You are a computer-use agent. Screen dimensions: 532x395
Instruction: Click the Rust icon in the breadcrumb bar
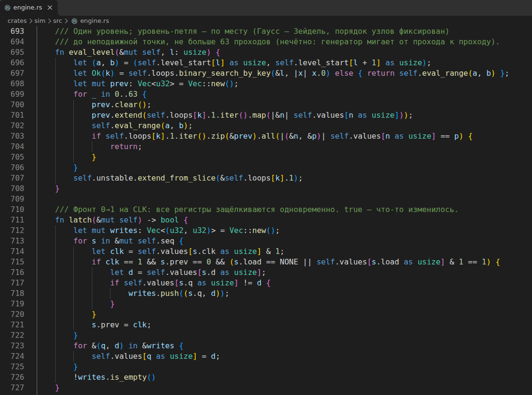pos(74,21)
